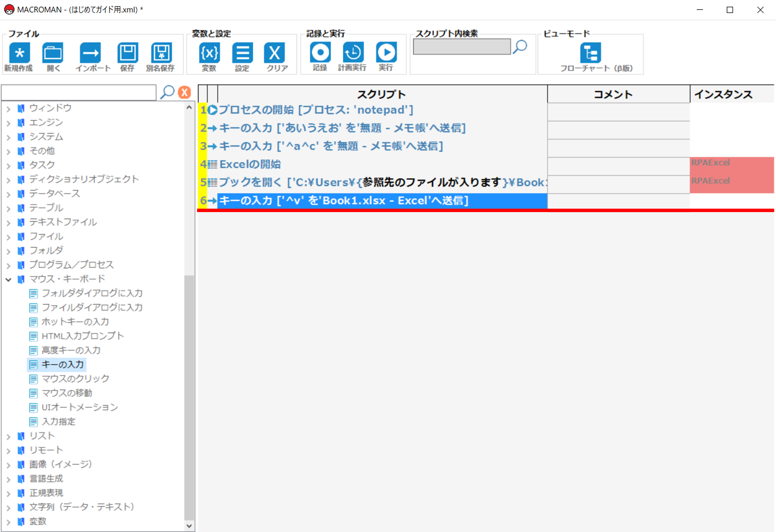Image resolution: width=776 pixels, height=532 pixels.
Task: Click the 別名保存 (Save As) icon
Action: [161, 52]
